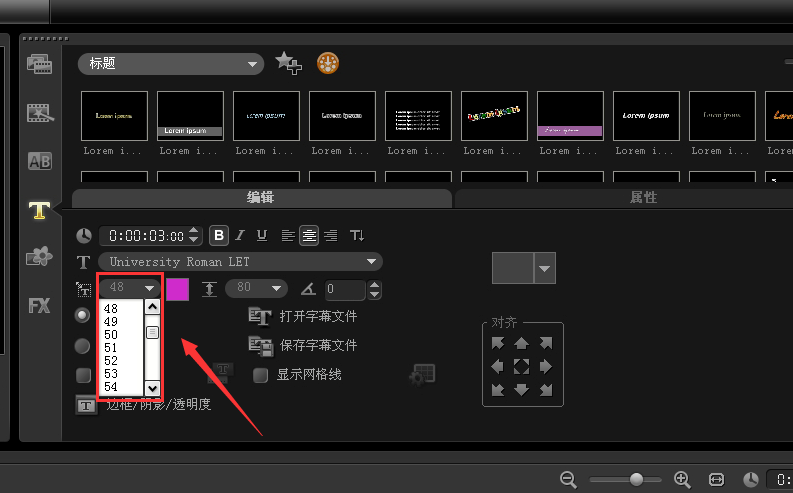Viewport: 793px width, 493px height.
Task: Enable the text backdrop checkbox
Action: pos(83,376)
